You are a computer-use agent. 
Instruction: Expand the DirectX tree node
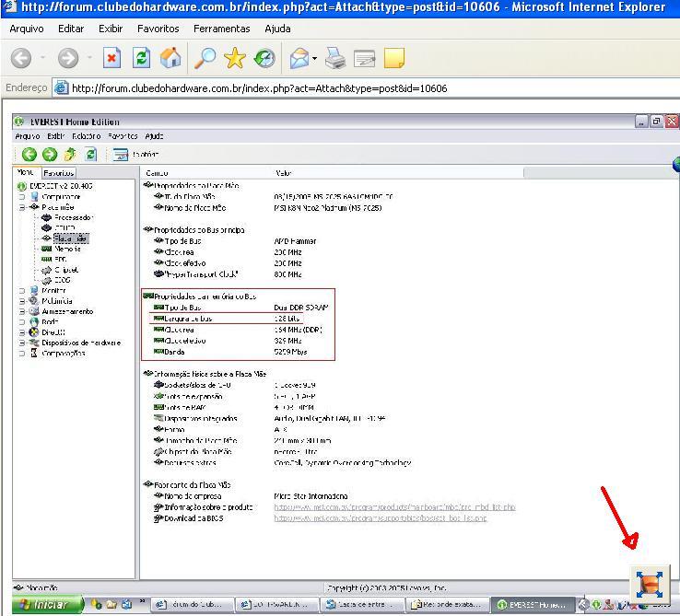22,332
